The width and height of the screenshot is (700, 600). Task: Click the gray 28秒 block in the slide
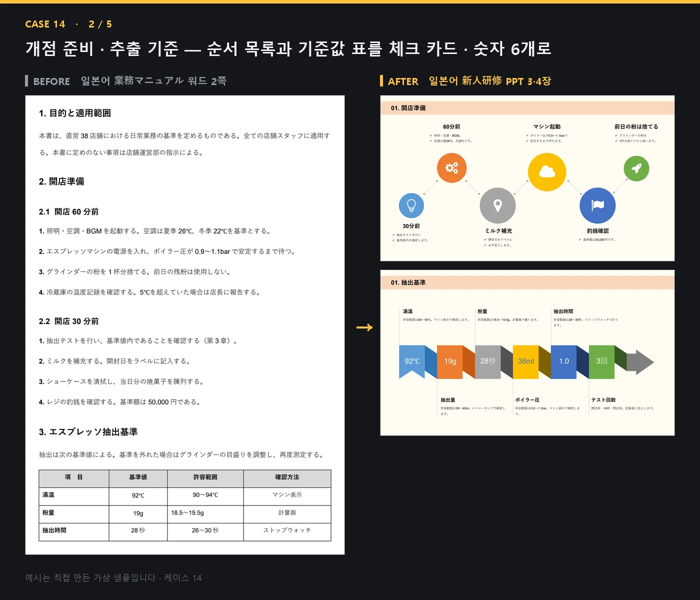[x=487, y=361]
